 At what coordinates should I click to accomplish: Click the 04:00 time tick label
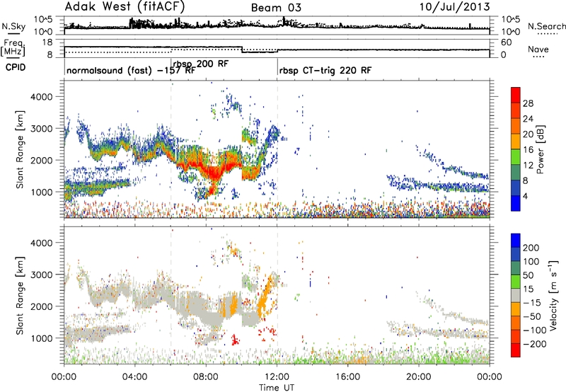coord(134,377)
